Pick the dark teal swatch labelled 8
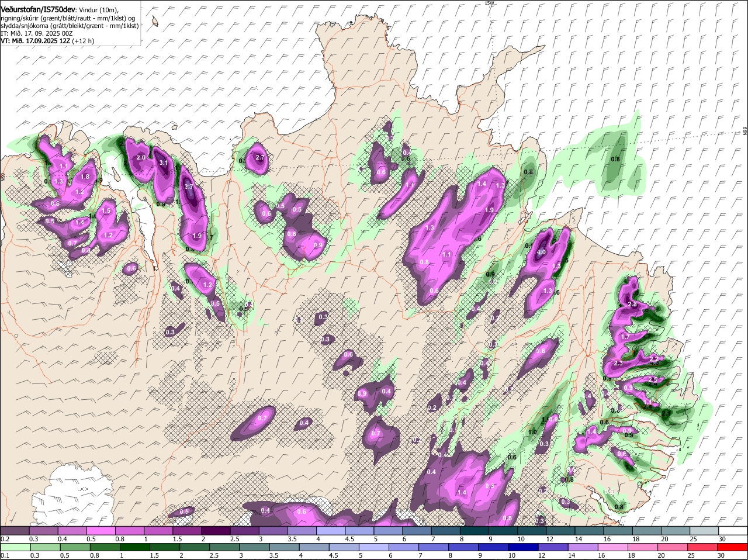The height and width of the screenshot is (560, 748). (473, 531)
